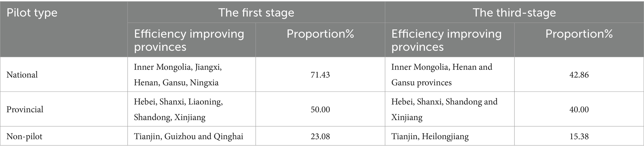Click the 15.38 proportion value

(579, 136)
